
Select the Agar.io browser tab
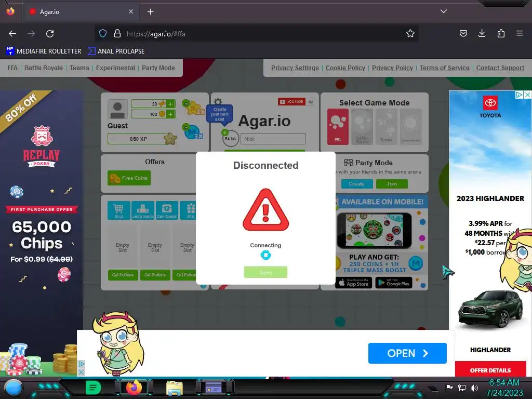(81, 12)
